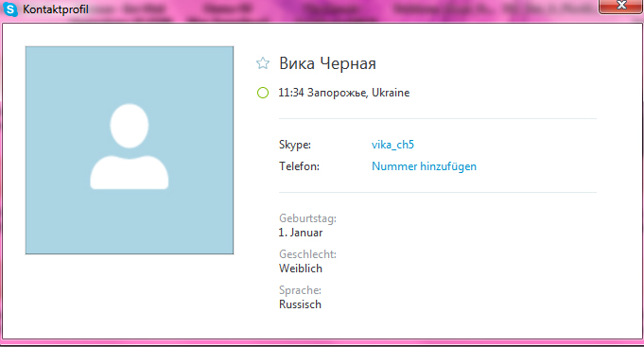
Task: Click the location text 11:34 Запорожье, Ukraine
Action: [344, 93]
